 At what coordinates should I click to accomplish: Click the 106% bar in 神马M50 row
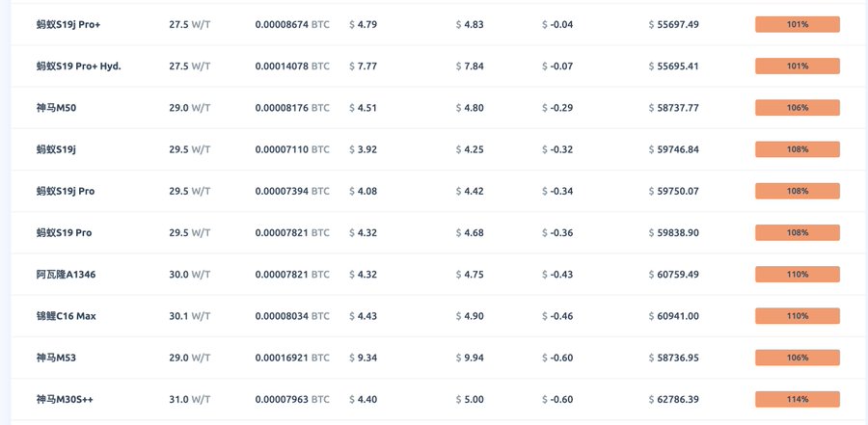pos(797,108)
